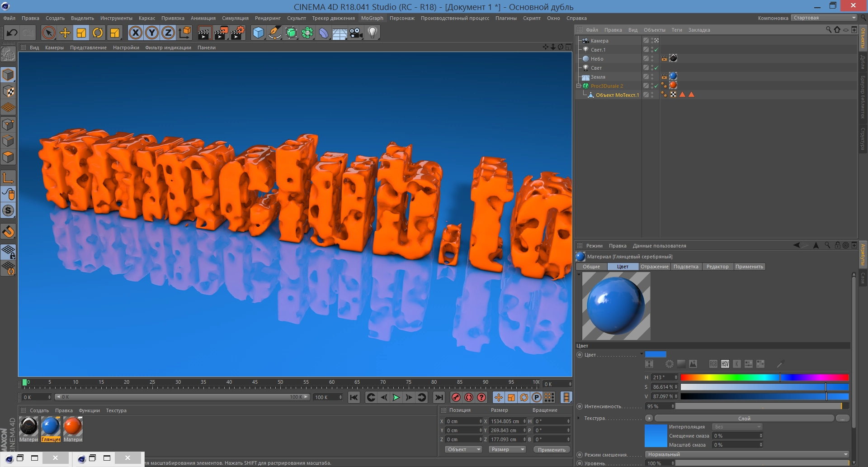Viewport: 868px width, 467px height.
Task: Click the Слой texture layer button
Action: pyautogui.click(x=744, y=418)
